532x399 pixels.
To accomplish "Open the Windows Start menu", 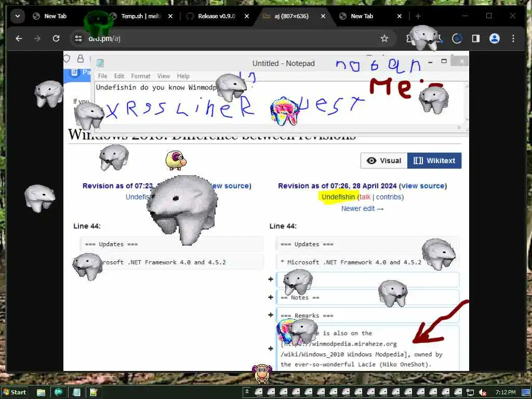I will pos(14,392).
